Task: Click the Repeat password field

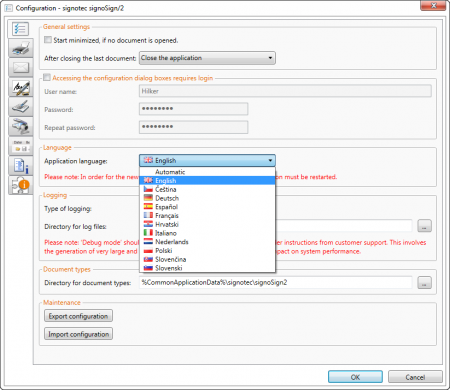Action: point(193,127)
